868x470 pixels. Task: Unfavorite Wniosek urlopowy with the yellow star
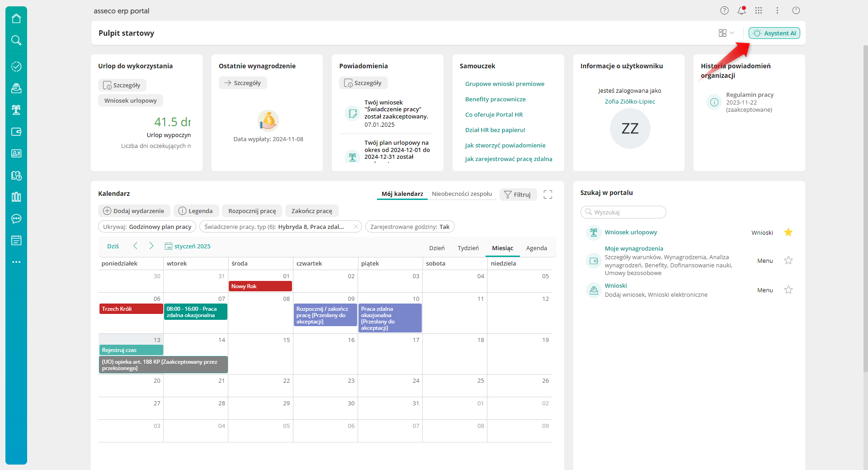pos(788,233)
